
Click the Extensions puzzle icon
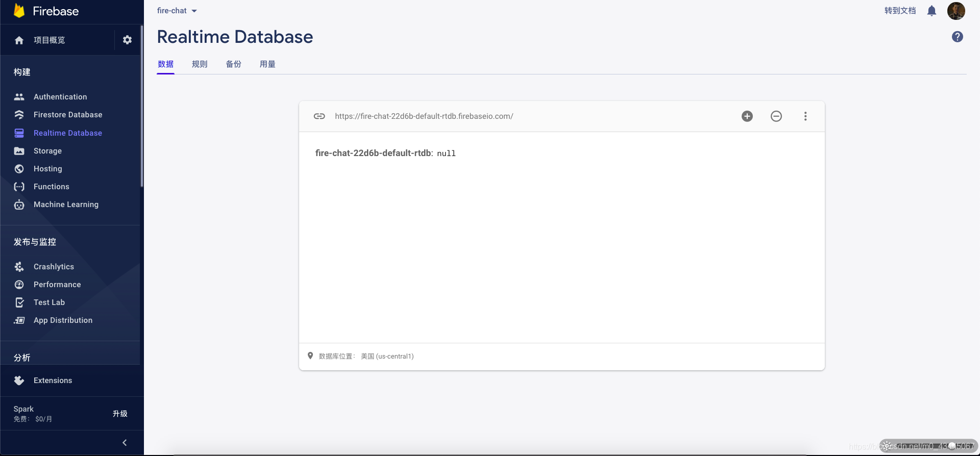click(x=19, y=381)
